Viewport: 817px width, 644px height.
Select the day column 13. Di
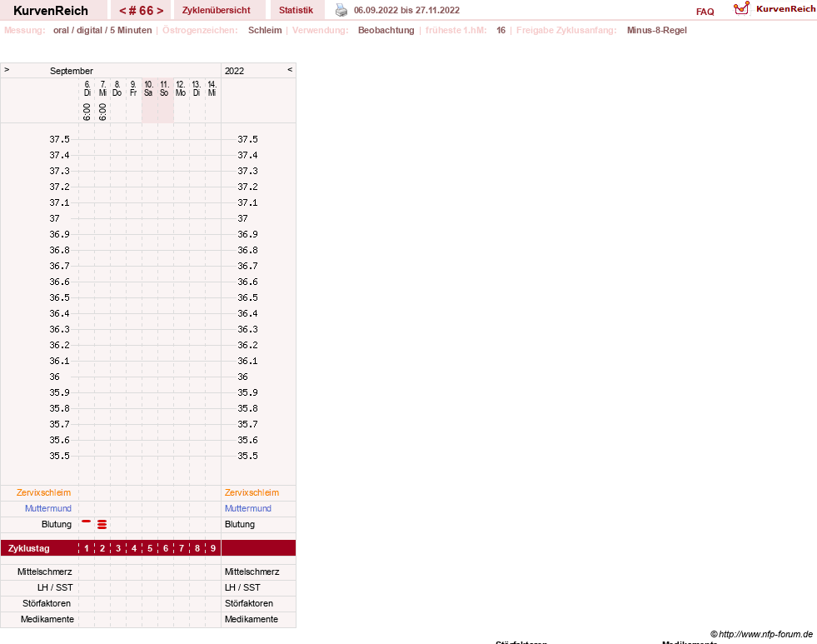click(196, 88)
